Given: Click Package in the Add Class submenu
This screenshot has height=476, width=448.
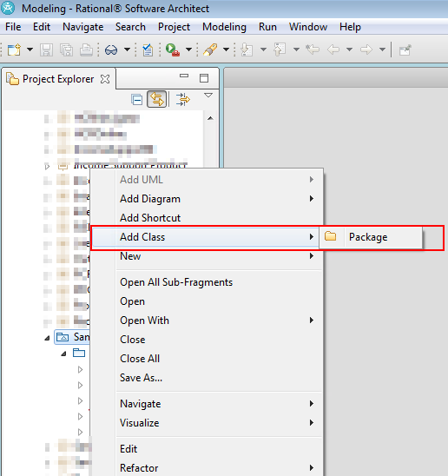Looking at the screenshot, I should [x=371, y=237].
